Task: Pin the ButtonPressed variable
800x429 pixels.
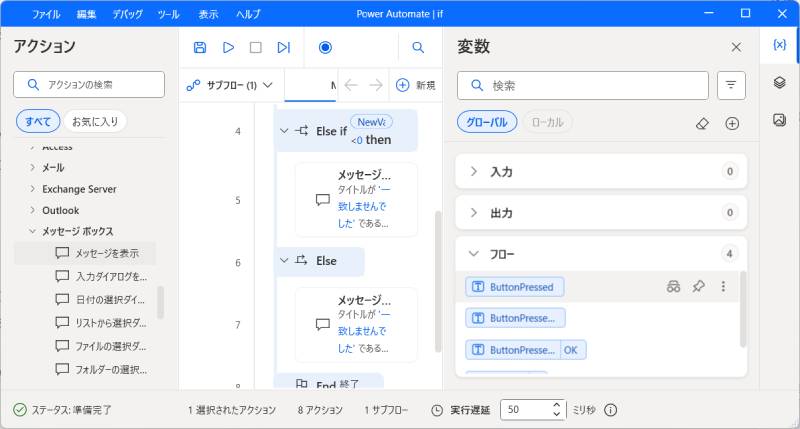Action: (x=699, y=287)
